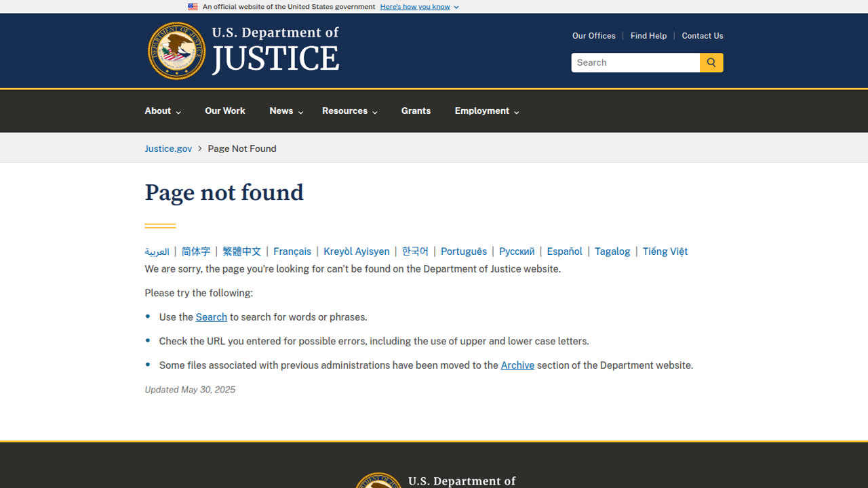Click "An official website" government banner text
The image size is (868, 488).
pyautogui.click(x=289, y=7)
